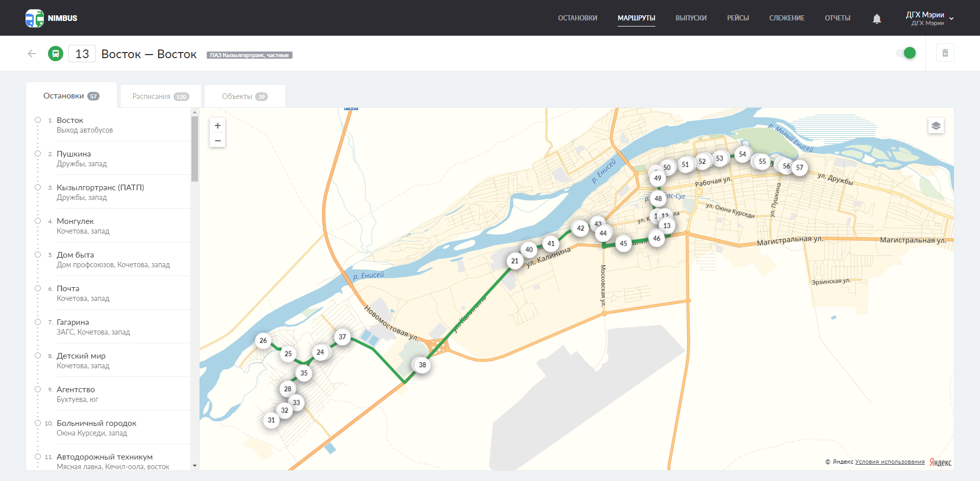Click the Слежение navigation link

(787, 18)
